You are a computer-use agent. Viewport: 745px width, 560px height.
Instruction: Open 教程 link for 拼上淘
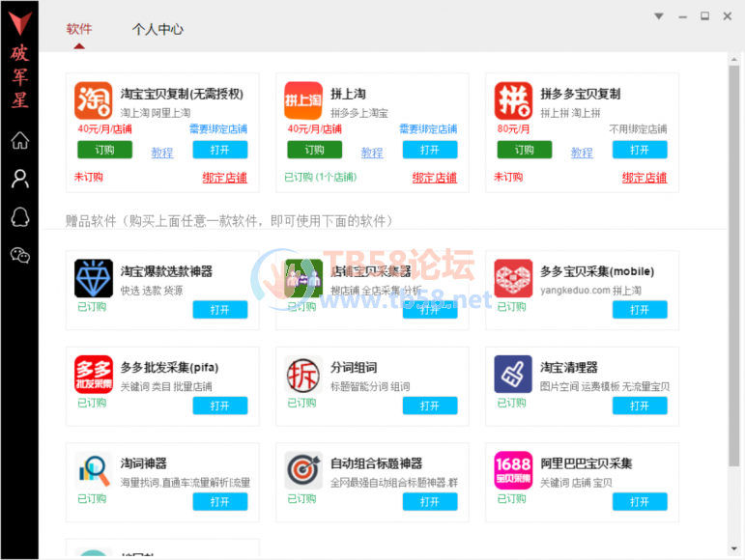pyautogui.click(x=372, y=153)
